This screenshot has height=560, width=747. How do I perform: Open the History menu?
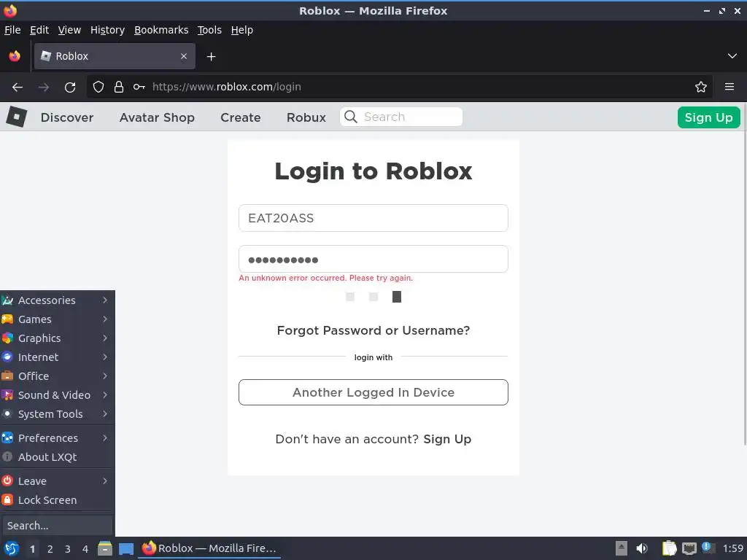click(x=107, y=30)
